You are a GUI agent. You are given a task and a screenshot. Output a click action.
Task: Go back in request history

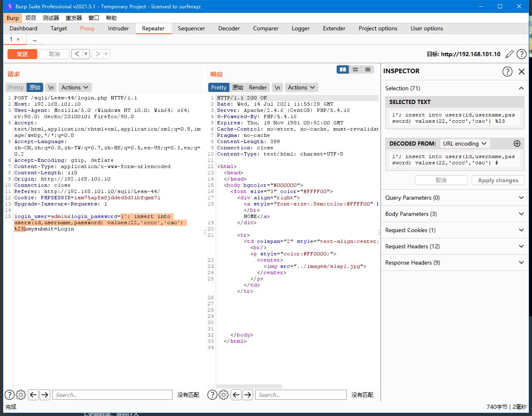(77, 54)
